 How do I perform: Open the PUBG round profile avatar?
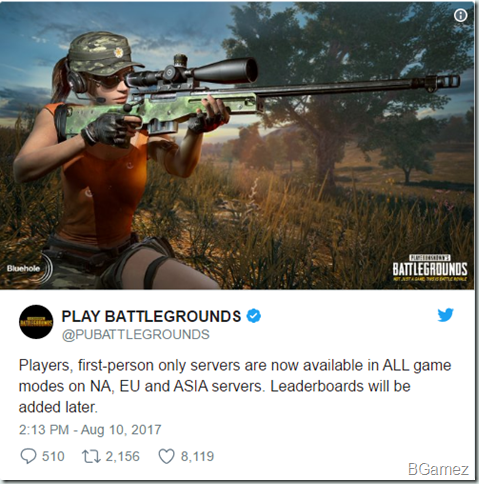[x=36, y=322]
